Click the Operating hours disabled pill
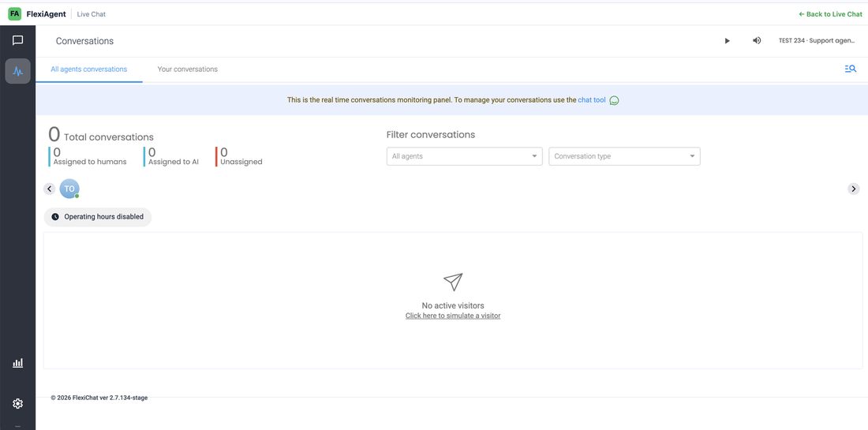 point(97,217)
